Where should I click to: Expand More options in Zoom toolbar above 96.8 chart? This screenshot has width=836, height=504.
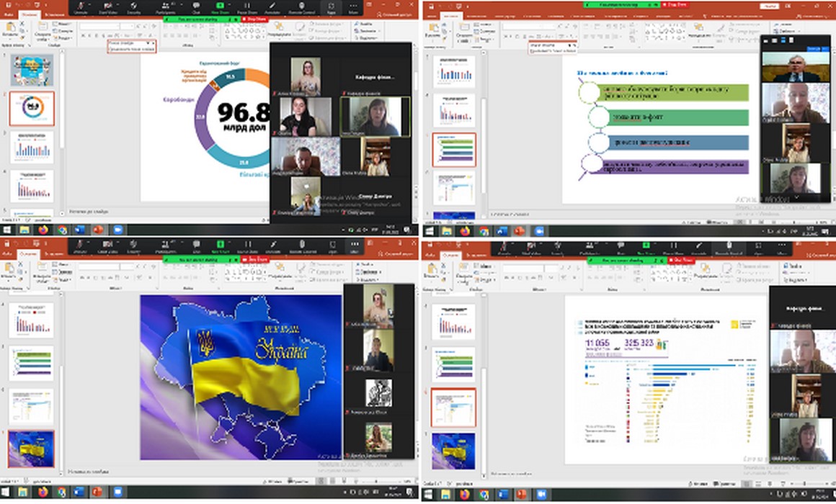[x=353, y=6]
